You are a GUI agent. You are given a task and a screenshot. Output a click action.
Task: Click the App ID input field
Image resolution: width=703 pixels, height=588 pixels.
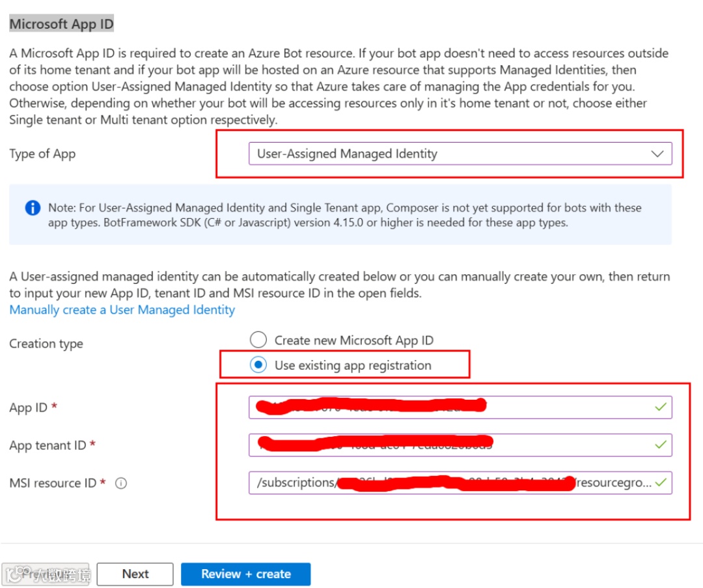point(460,407)
